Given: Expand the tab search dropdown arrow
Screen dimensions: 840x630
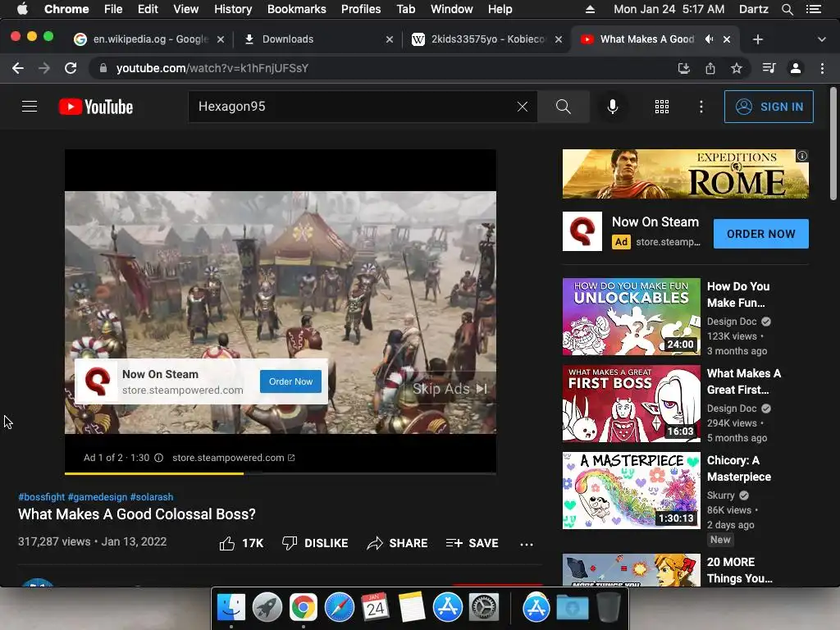Looking at the screenshot, I should [822, 39].
